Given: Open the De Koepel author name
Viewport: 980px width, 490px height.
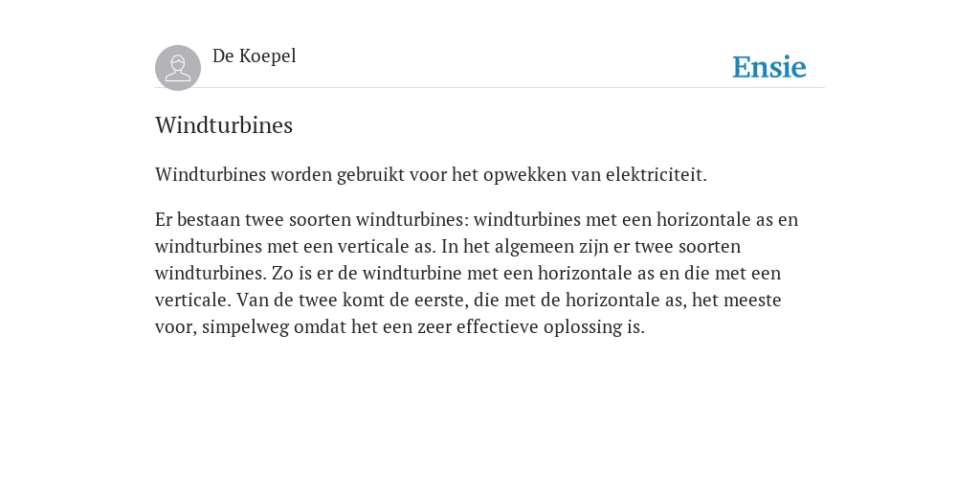Looking at the screenshot, I should coord(254,56).
